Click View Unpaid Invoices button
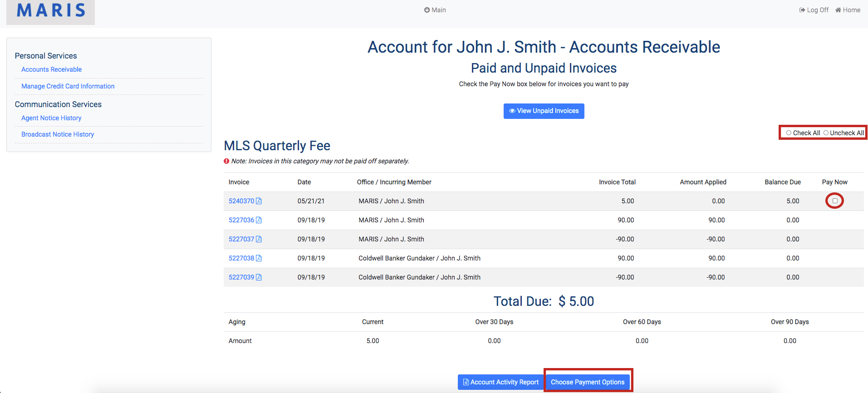The height and width of the screenshot is (393, 868). tap(544, 111)
